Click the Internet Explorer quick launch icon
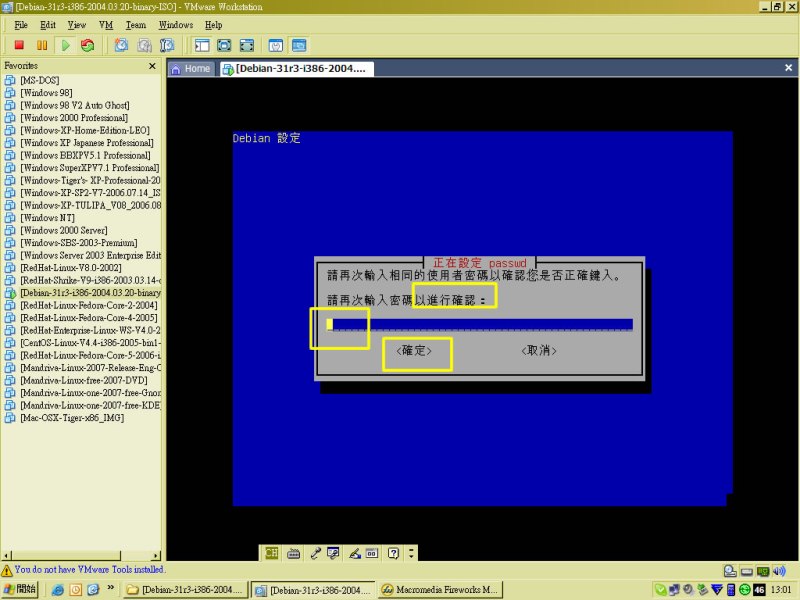 pos(58,590)
